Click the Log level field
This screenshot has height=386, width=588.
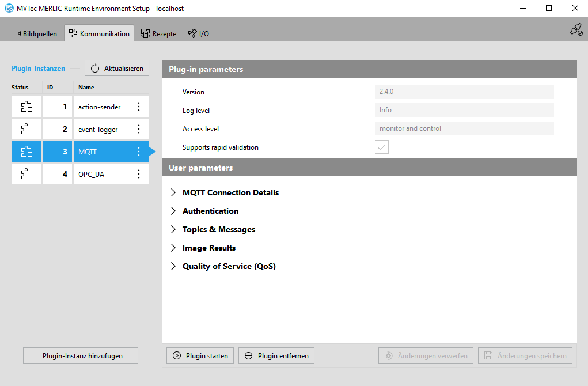coord(464,110)
